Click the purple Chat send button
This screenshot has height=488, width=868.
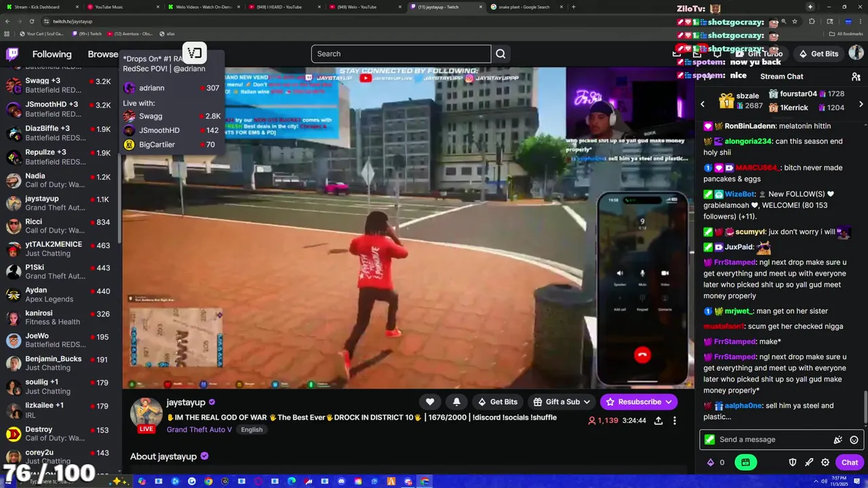point(850,462)
